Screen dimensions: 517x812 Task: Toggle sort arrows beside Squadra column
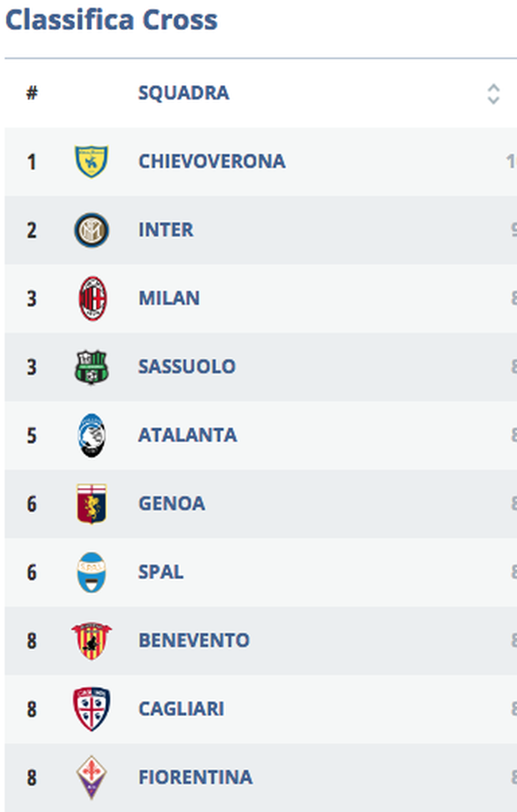coord(493,93)
